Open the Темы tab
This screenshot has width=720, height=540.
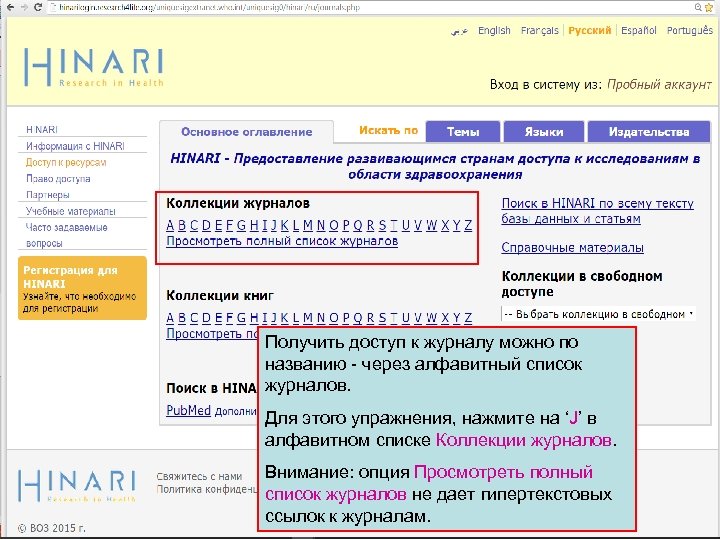463,132
